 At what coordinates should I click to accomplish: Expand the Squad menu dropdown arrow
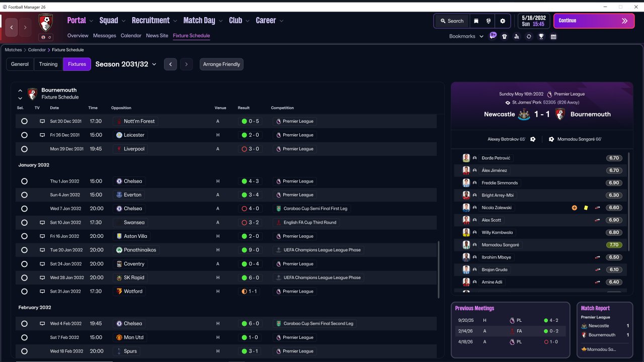click(x=123, y=21)
